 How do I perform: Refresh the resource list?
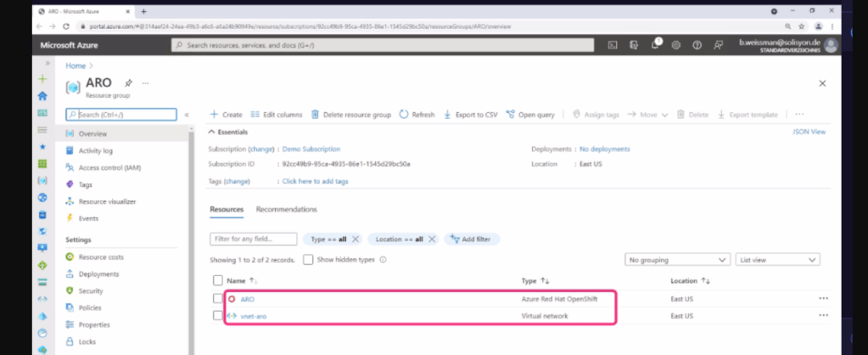tap(417, 115)
